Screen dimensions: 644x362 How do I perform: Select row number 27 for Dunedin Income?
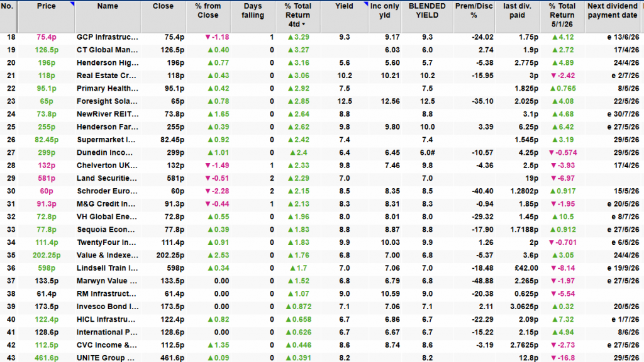click(9, 152)
